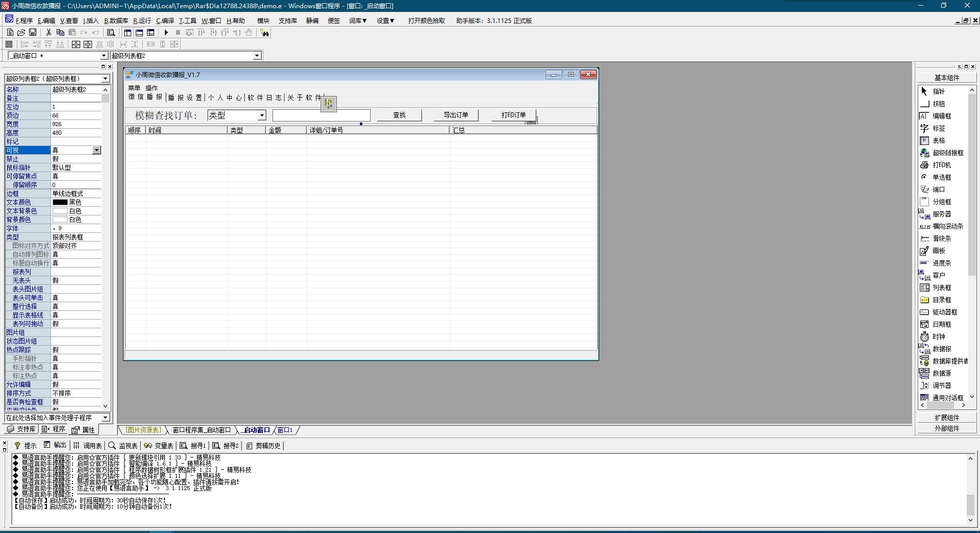Open the 设置 dropdown menu
The image size is (980, 533).
[385, 20]
